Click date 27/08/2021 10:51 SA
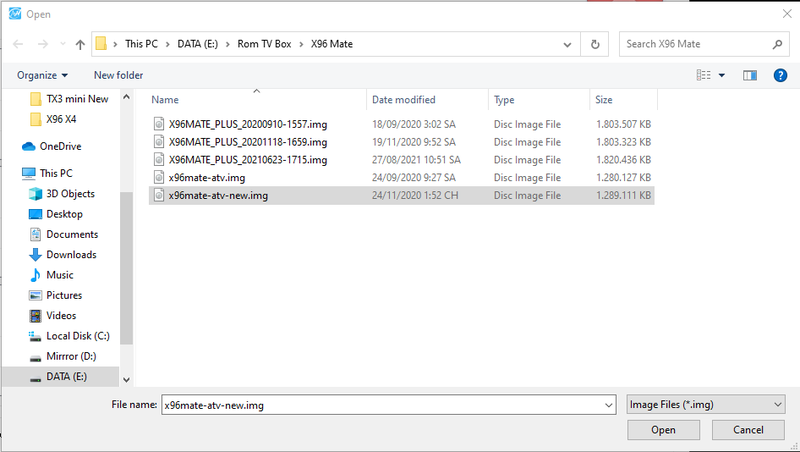Image resolution: width=800 pixels, height=452 pixels. coord(416,160)
